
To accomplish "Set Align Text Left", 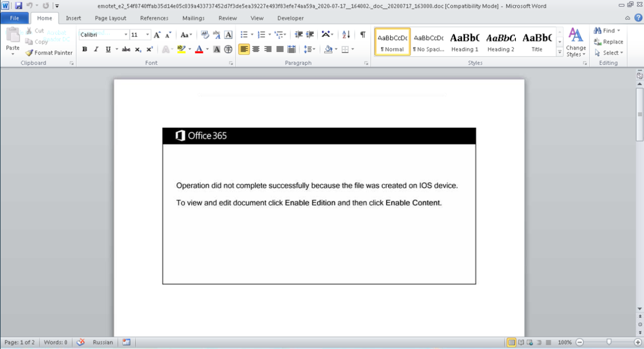I will tap(244, 49).
